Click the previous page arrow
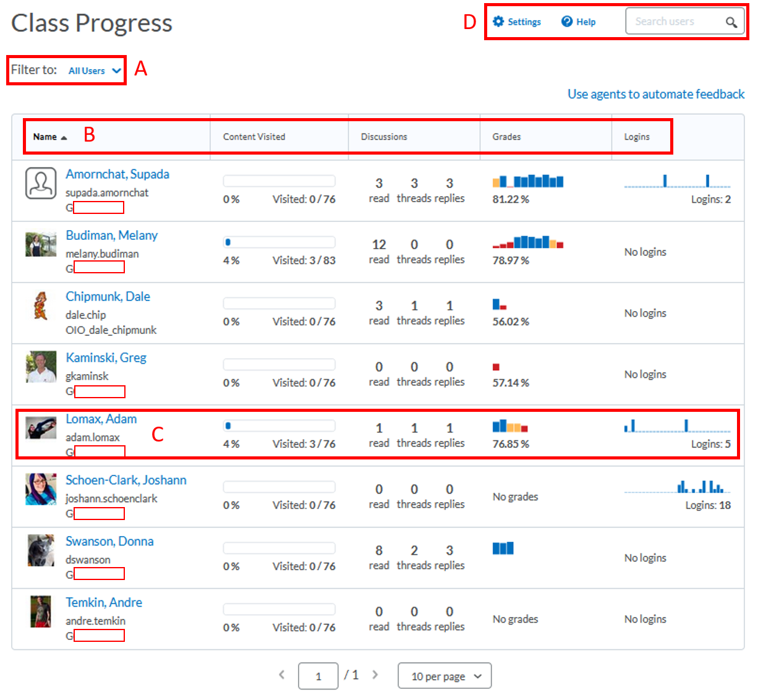Viewport: 758px width, 700px height. pyautogui.click(x=282, y=675)
